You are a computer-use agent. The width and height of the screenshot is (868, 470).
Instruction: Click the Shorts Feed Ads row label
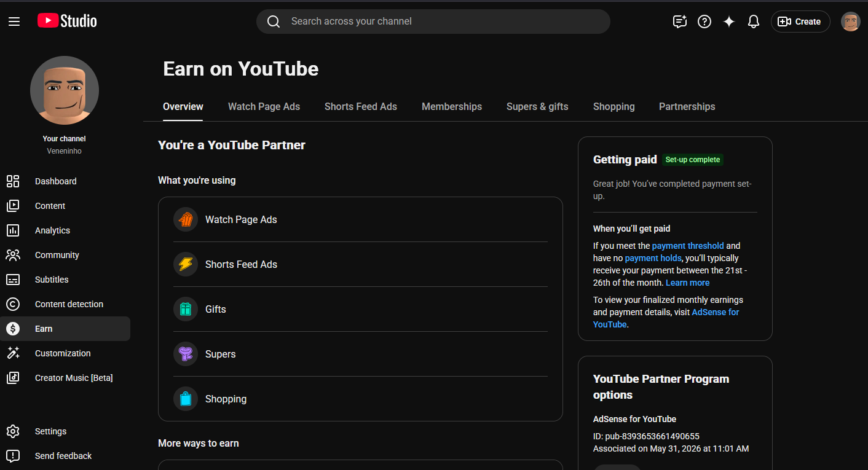coord(241,264)
